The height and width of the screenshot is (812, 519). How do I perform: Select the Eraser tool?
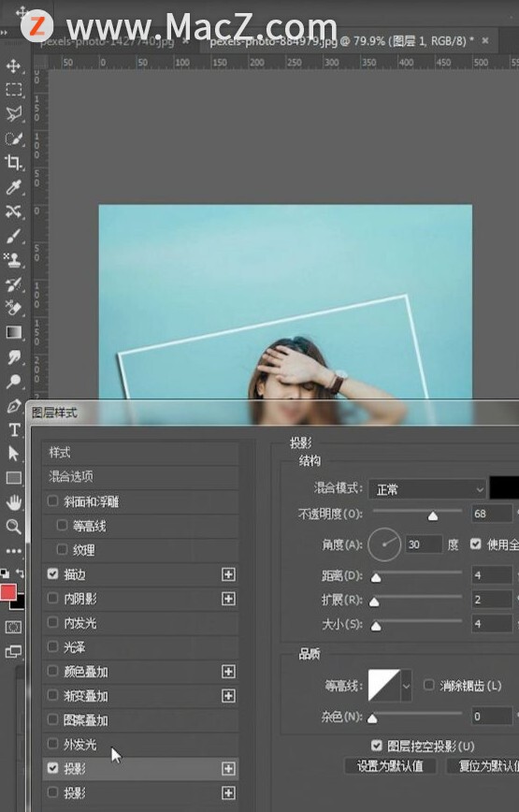(13, 308)
